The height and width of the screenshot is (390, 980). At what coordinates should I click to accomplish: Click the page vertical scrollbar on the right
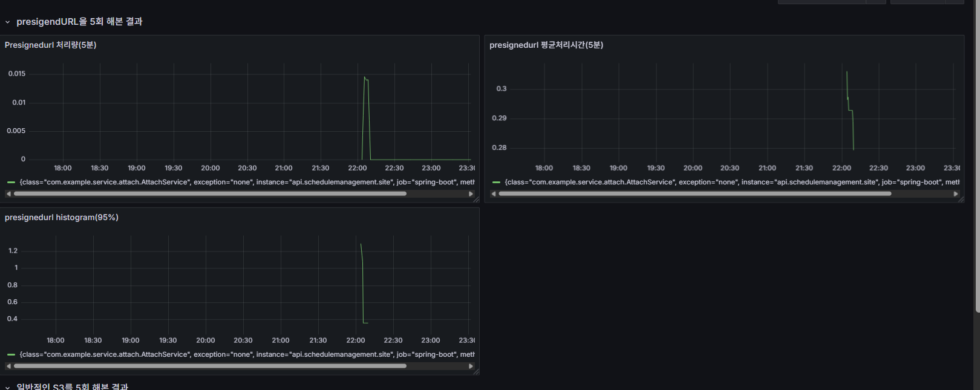click(x=976, y=156)
